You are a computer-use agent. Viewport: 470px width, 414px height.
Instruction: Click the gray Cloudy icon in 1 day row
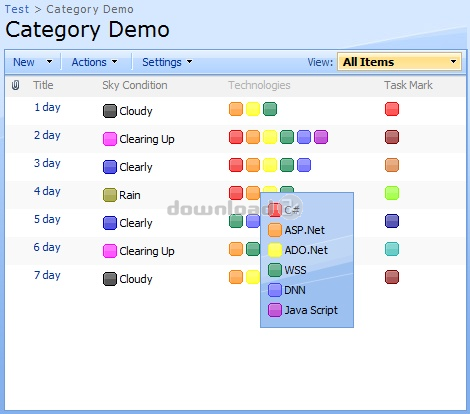[110, 111]
